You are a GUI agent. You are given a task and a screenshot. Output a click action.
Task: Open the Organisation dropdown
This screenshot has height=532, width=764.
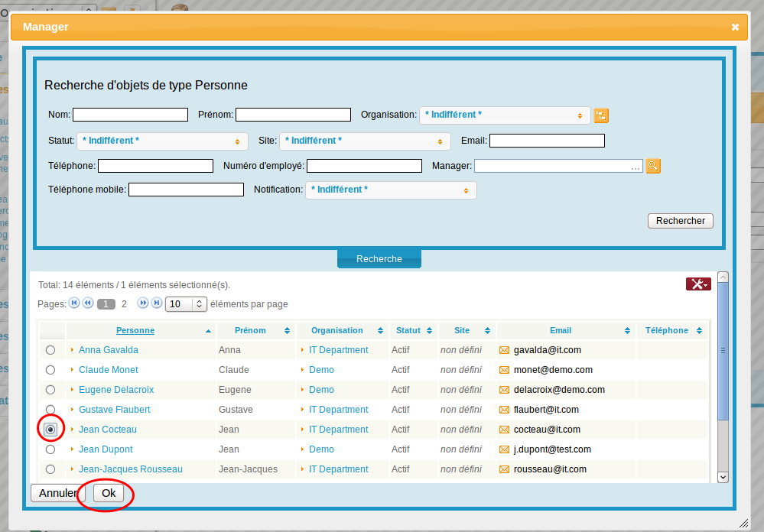[x=505, y=115]
